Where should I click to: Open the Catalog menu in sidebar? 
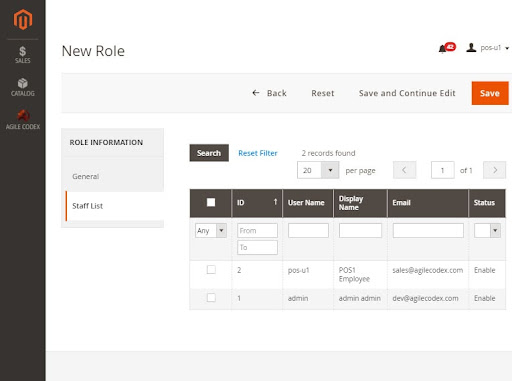coord(23,87)
